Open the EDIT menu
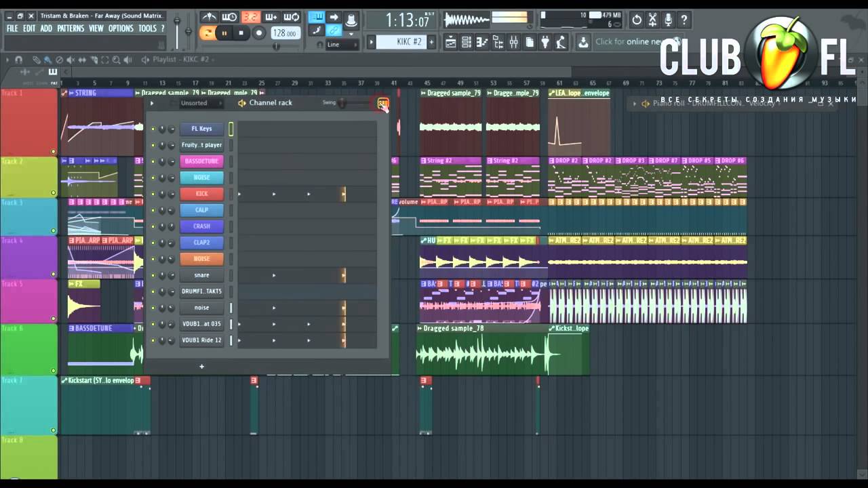Screen dimensions: 868x488 29,28
